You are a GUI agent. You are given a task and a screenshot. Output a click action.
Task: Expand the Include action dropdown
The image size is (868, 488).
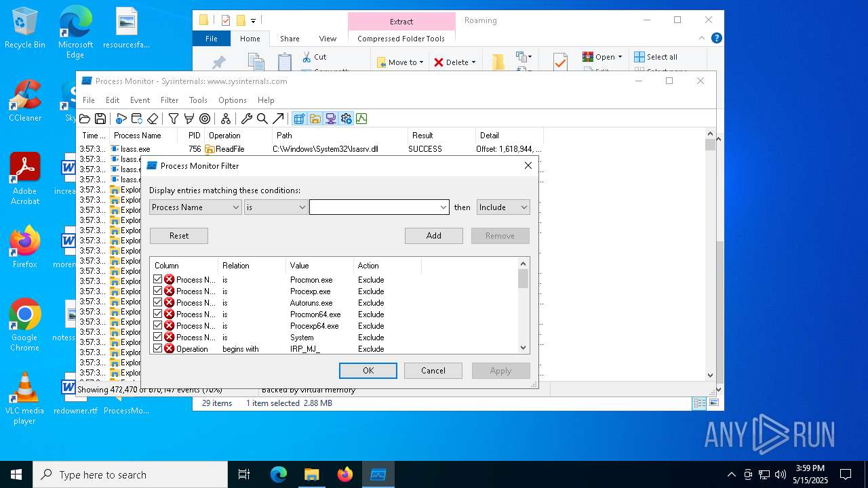click(x=524, y=207)
